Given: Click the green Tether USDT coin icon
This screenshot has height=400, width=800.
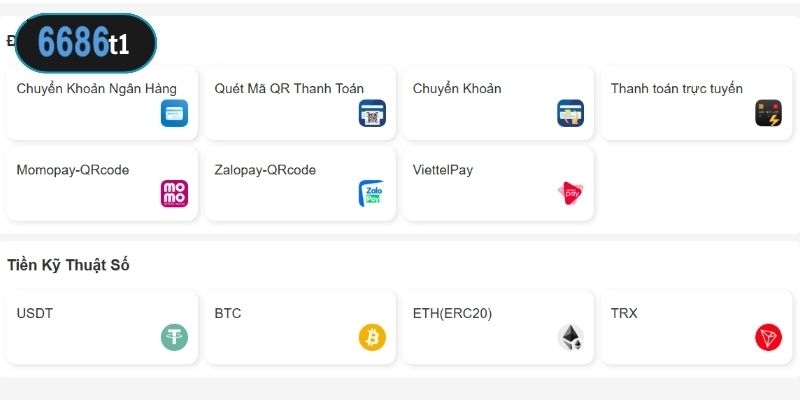Looking at the screenshot, I should (x=174, y=337).
